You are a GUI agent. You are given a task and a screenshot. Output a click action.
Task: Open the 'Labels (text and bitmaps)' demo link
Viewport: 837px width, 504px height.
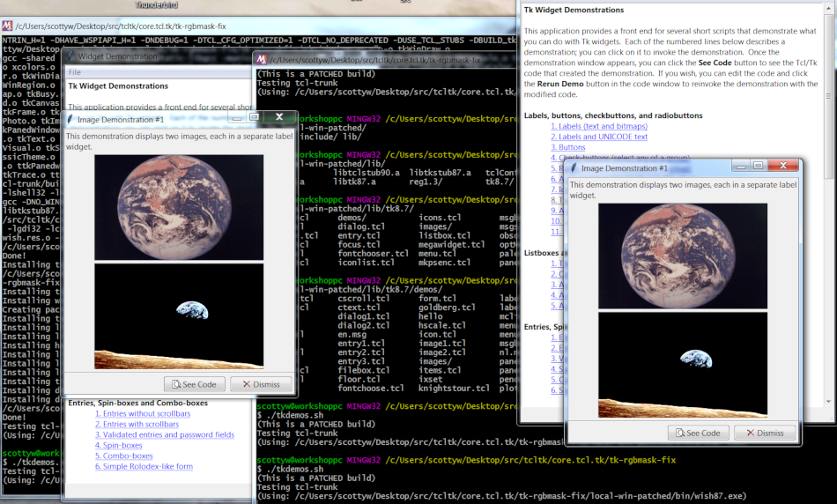[x=599, y=126]
